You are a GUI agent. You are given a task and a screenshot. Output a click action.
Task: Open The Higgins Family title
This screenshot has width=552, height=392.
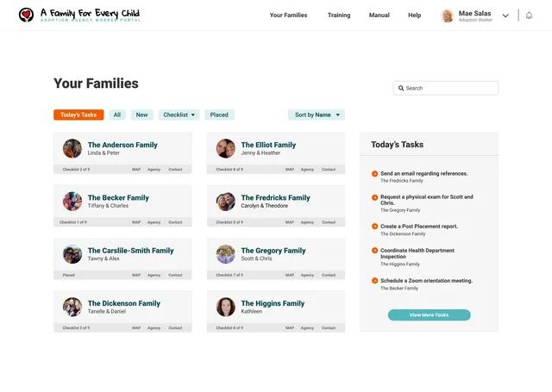click(x=273, y=303)
